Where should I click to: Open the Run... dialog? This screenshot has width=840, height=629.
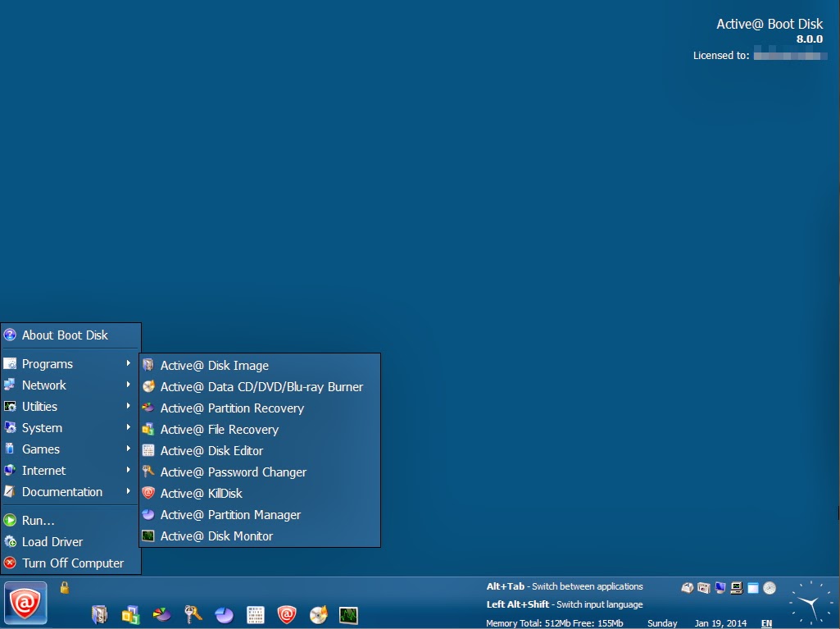(37, 520)
